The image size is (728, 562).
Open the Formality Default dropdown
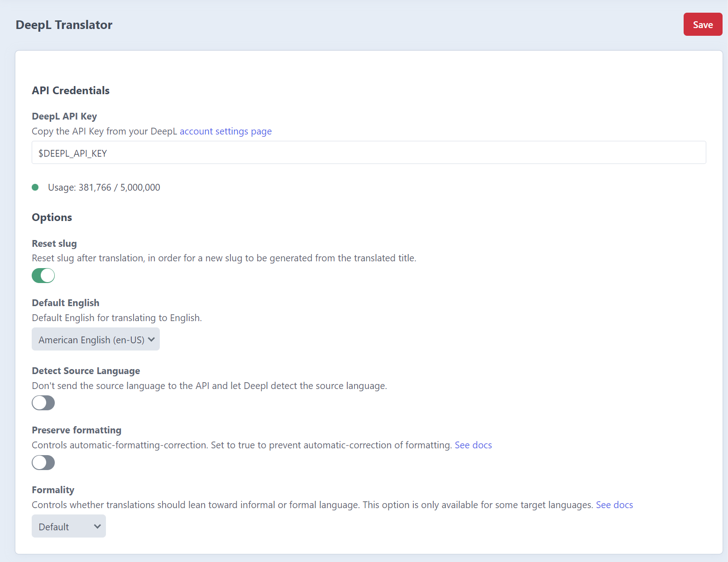coord(69,526)
